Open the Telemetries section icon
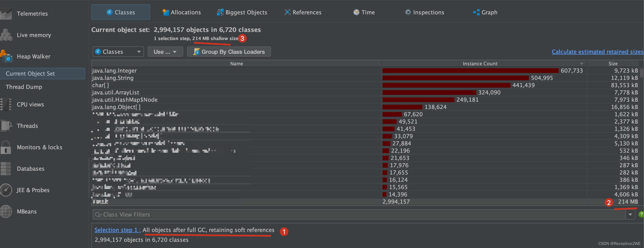The height and width of the screenshot is (248, 644). 6,13
